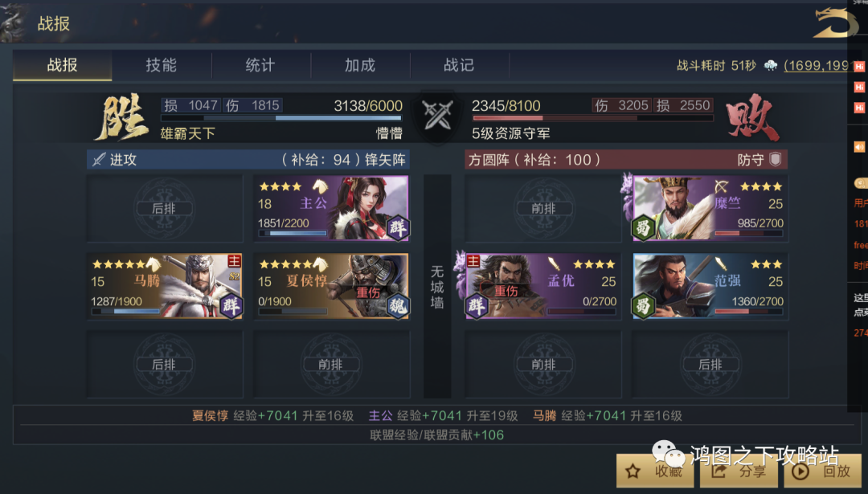Click the attacker troop strength bar
This screenshot has width=868, height=494.
point(281,118)
